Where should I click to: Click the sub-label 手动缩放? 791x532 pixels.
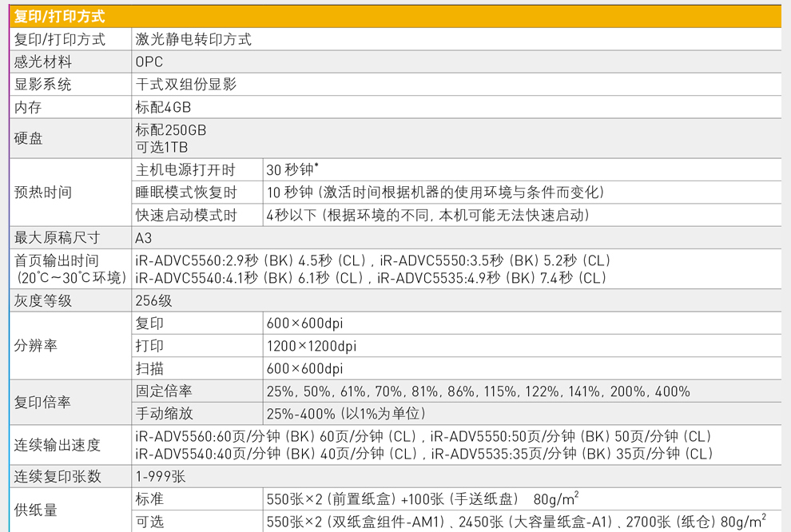coord(164,414)
